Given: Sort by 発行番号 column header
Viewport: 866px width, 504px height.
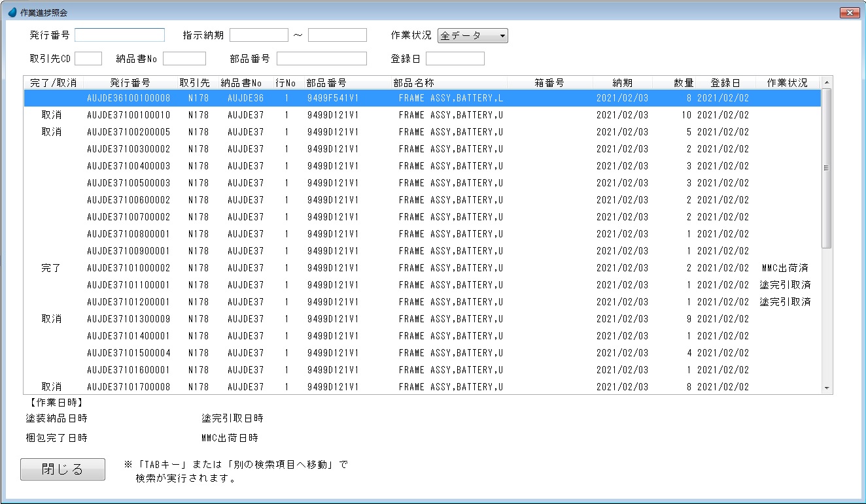Looking at the screenshot, I should (x=130, y=83).
